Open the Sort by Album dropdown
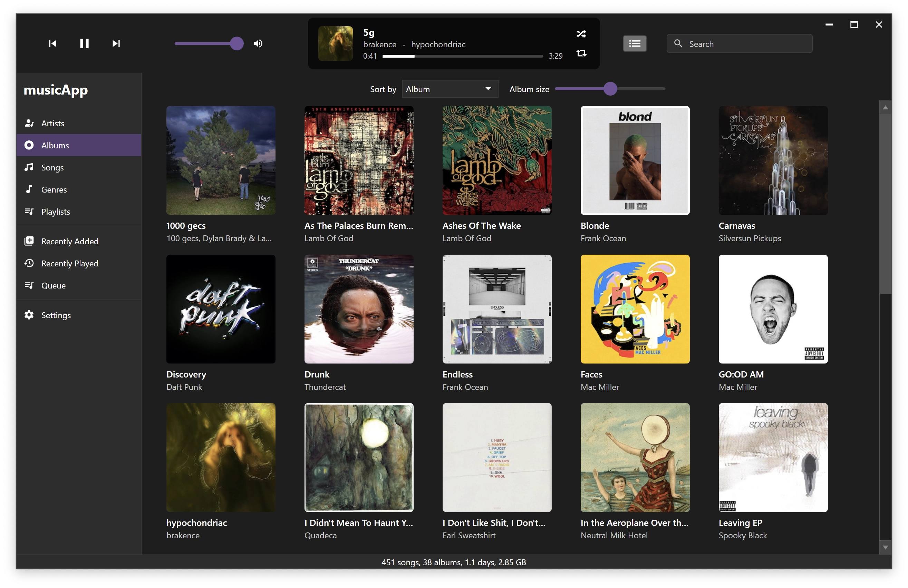Viewport: 908px width, 588px height. [x=450, y=89]
